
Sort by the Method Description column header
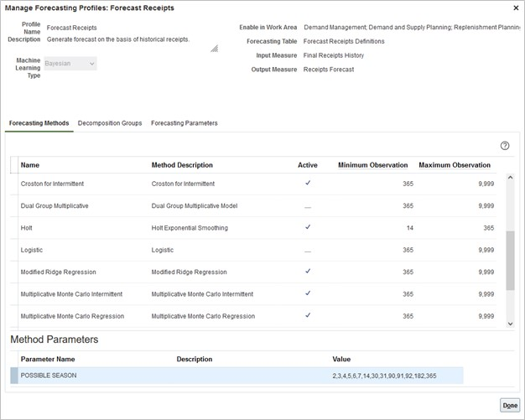pyautogui.click(x=182, y=165)
